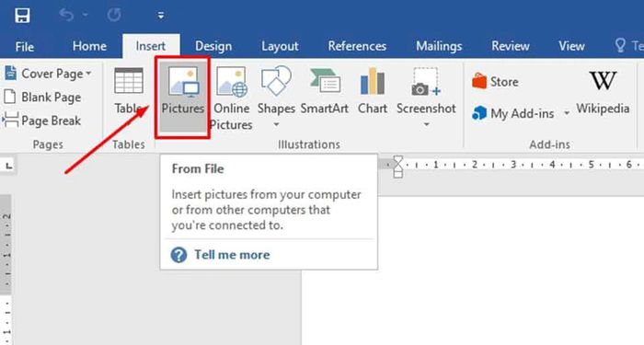Insert a Blank Page
Screen dimensions: 644x345
tap(42, 97)
